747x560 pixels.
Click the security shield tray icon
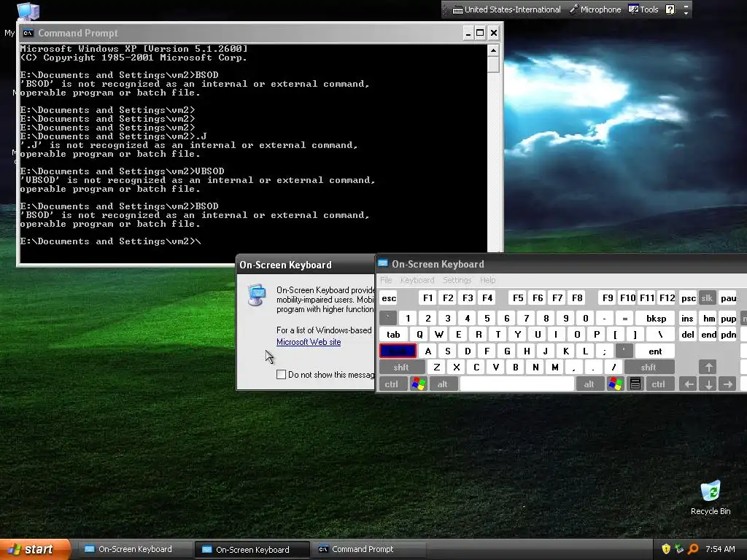[666, 549]
